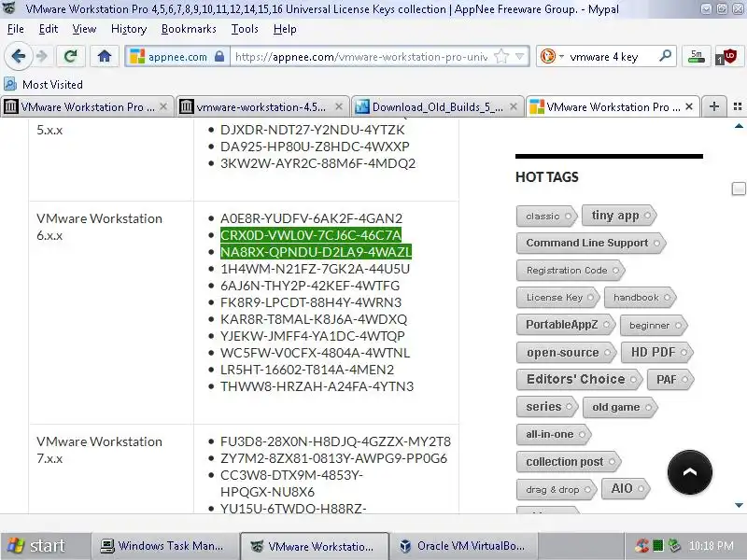Click the green square system tray icon

(x=658, y=546)
